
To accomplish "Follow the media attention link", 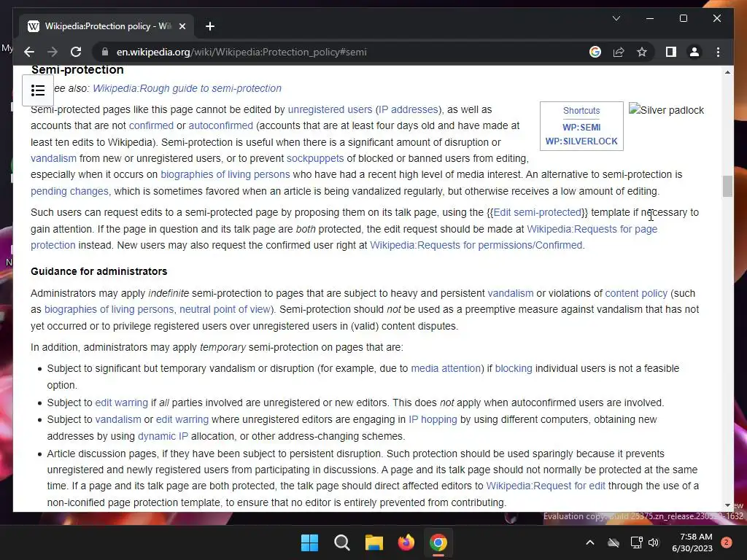I will point(446,368).
